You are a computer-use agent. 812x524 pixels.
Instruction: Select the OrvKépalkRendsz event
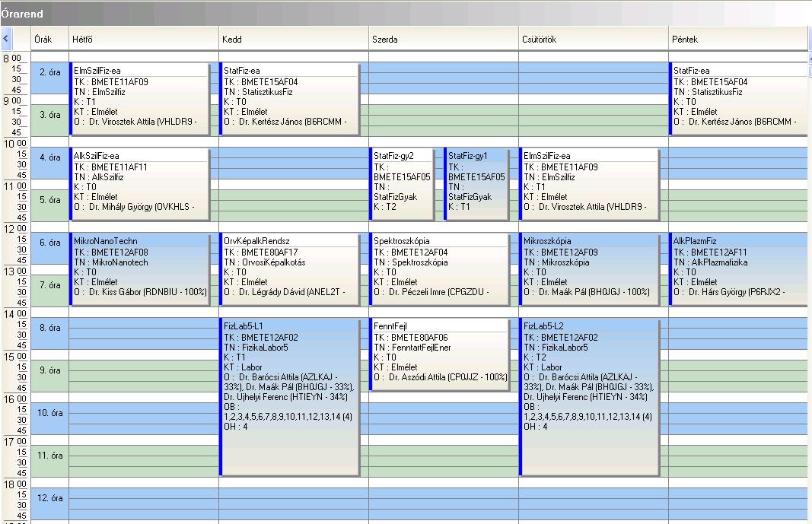[289, 269]
